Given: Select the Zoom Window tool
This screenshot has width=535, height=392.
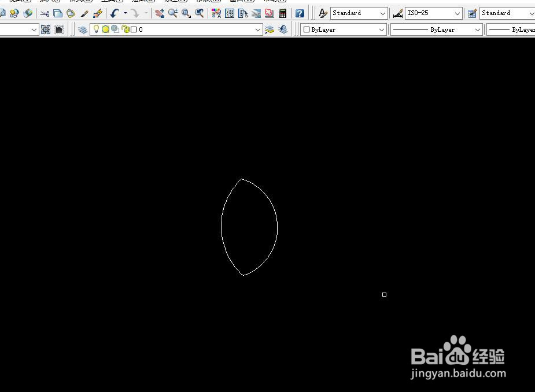Looking at the screenshot, I should point(186,13).
